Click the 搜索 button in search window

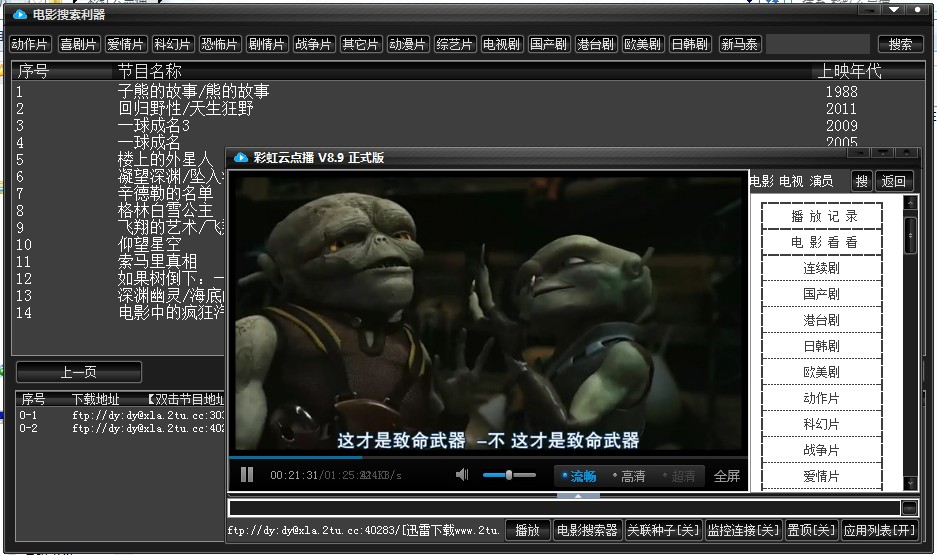pyautogui.click(x=901, y=44)
